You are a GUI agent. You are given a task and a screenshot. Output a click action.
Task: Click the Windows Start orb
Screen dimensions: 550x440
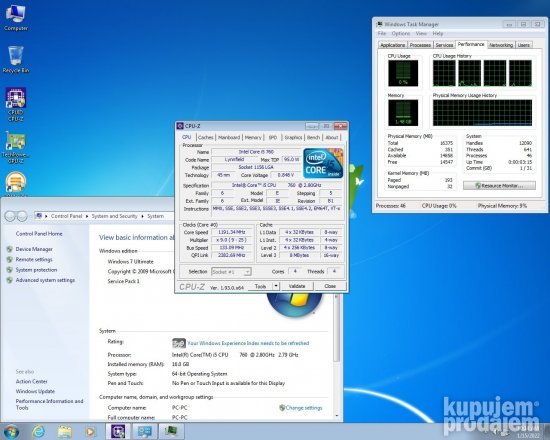(11, 431)
